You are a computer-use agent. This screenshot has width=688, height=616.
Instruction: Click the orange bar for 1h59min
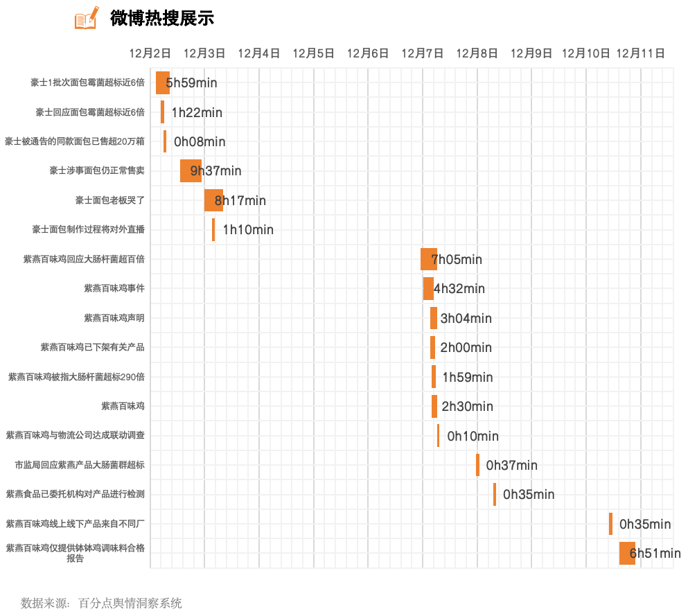[x=434, y=377]
